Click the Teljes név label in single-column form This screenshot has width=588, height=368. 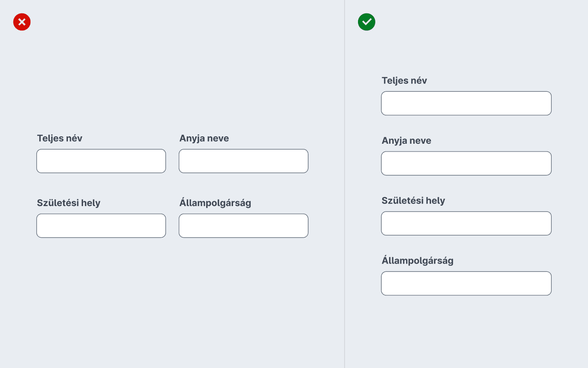click(x=404, y=81)
